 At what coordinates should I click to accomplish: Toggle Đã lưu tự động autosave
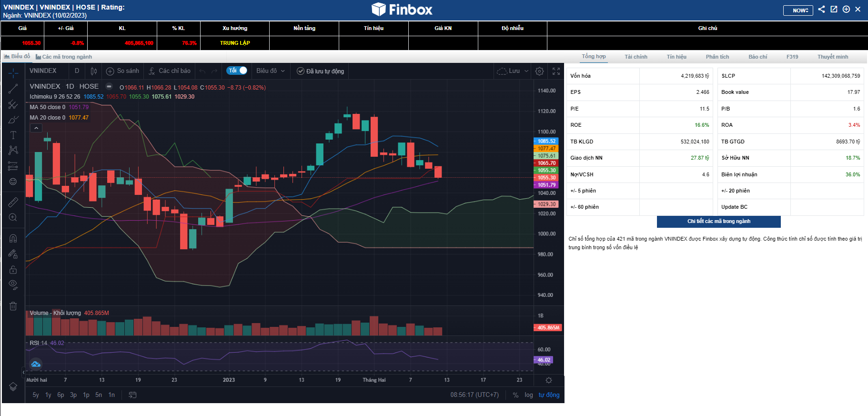(320, 71)
